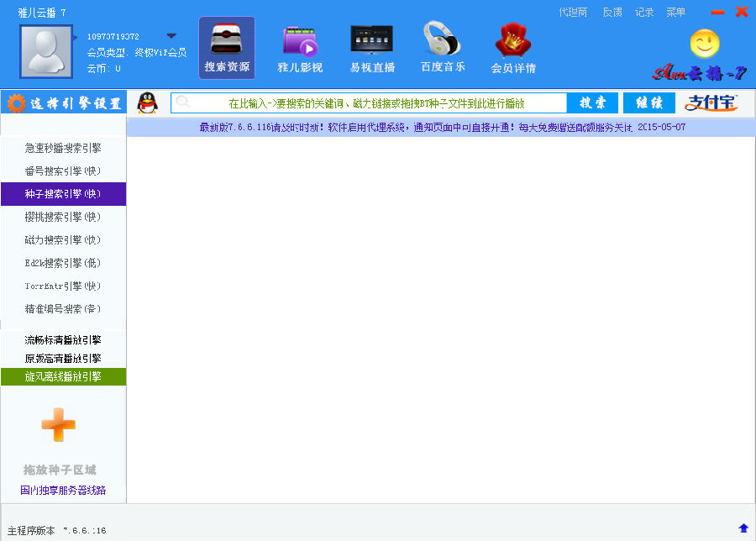Click the 会员类型 终极VIP会员 text

136,53
